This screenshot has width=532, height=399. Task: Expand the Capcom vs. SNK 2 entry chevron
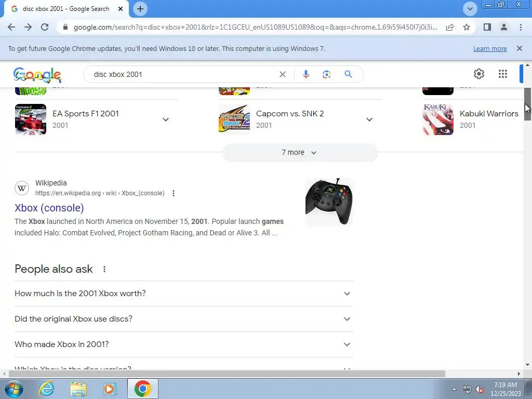(x=369, y=119)
